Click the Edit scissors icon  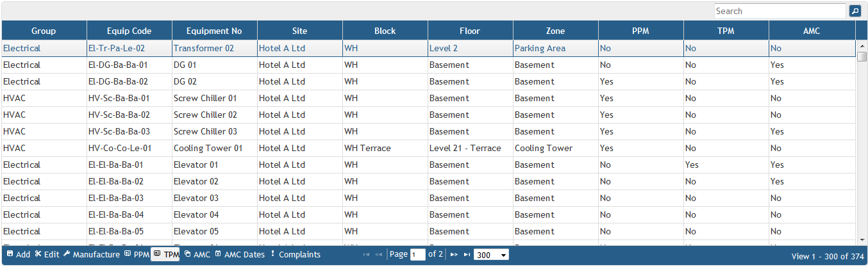tap(38, 254)
